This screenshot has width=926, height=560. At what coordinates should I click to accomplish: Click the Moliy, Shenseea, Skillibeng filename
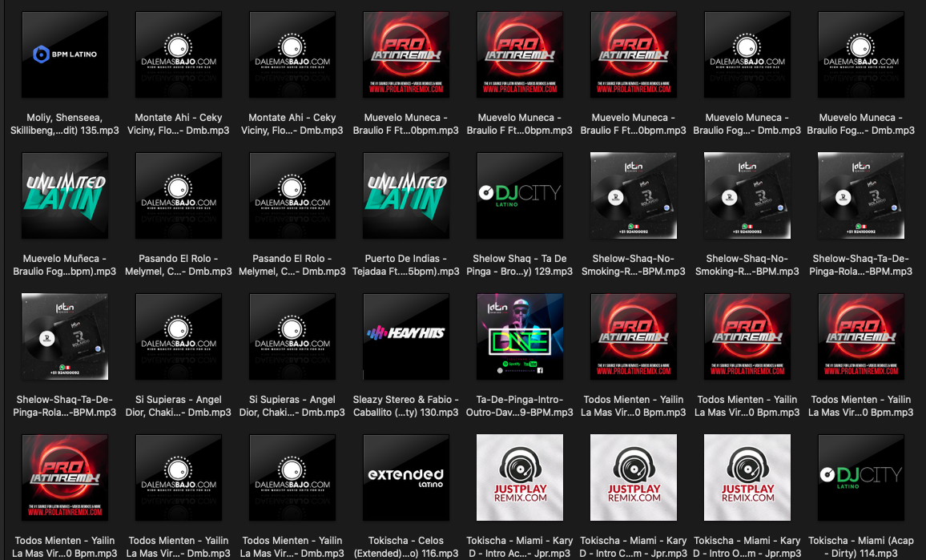coord(65,124)
